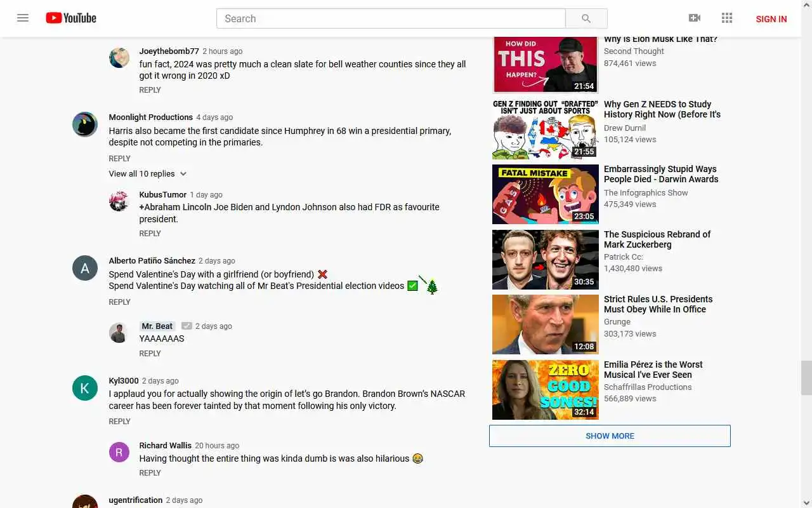This screenshot has width=812, height=508.
Task: Open the create video camera icon
Action: (x=695, y=18)
